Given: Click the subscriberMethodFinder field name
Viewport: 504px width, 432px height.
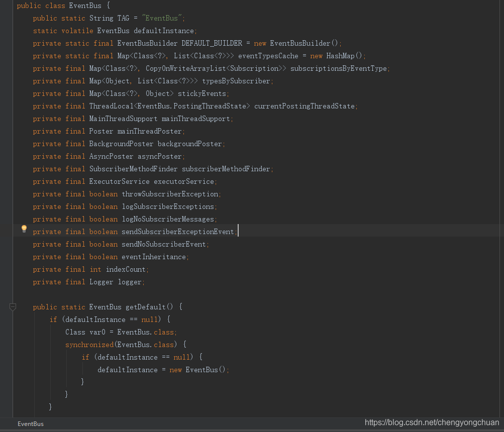Looking at the screenshot, I should click(x=226, y=168).
